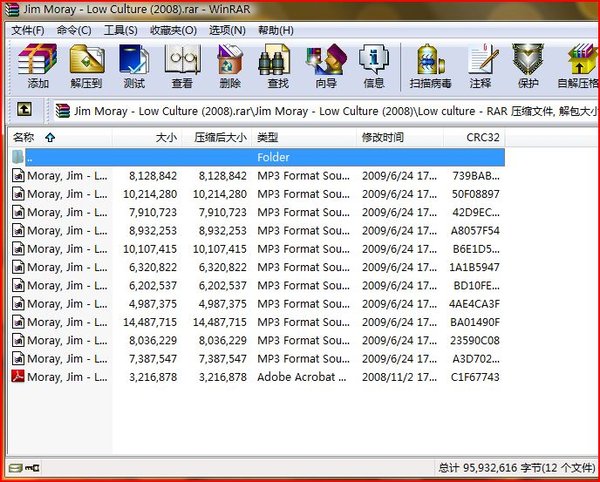Click the key icon in status bar
Image resolution: width=600 pixels, height=482 pixels.
(x=32, y=467)
